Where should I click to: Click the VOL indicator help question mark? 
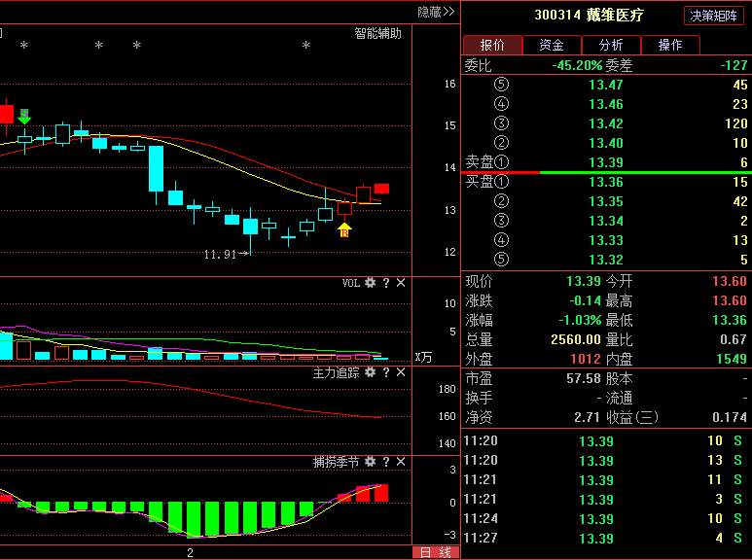click(x=385, y=283)
